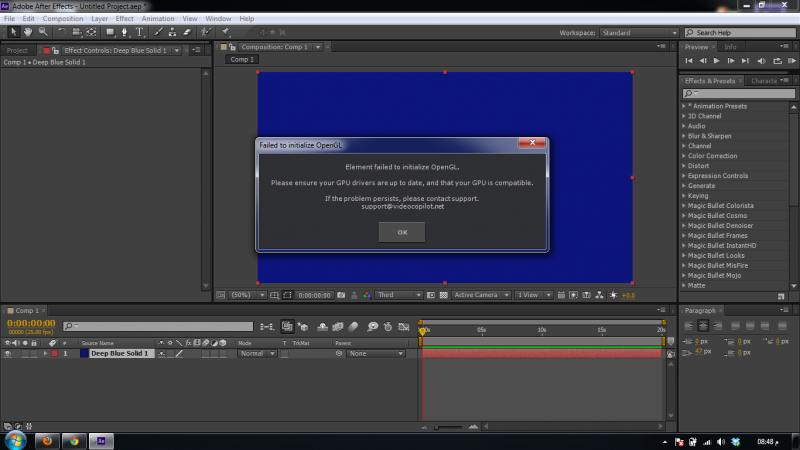The image size is (800, 450).
Task: Open the Workspace dropdown set to Standard
Action: [x=639, y=33]
